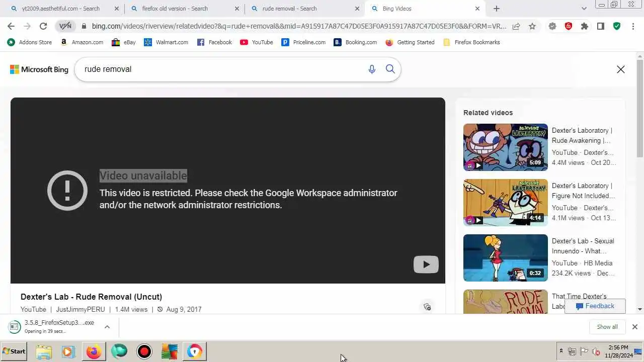Open the Booking.com bookmark
Image resolution: width=644 pixels, height=362 pixels.
355,42
